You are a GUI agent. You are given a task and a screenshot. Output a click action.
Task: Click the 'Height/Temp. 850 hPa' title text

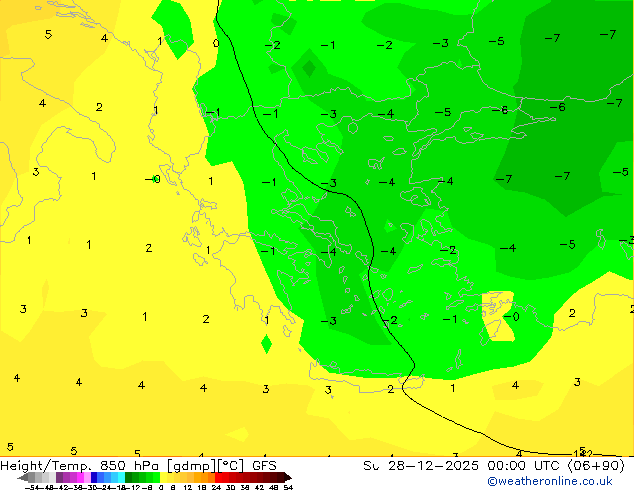(x=80, y=466)
